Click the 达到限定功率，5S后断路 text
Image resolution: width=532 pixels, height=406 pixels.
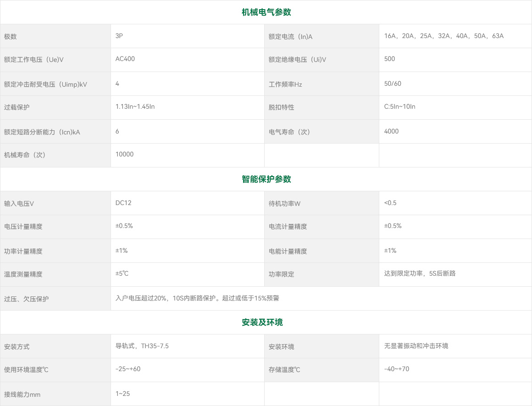(420, 273)
